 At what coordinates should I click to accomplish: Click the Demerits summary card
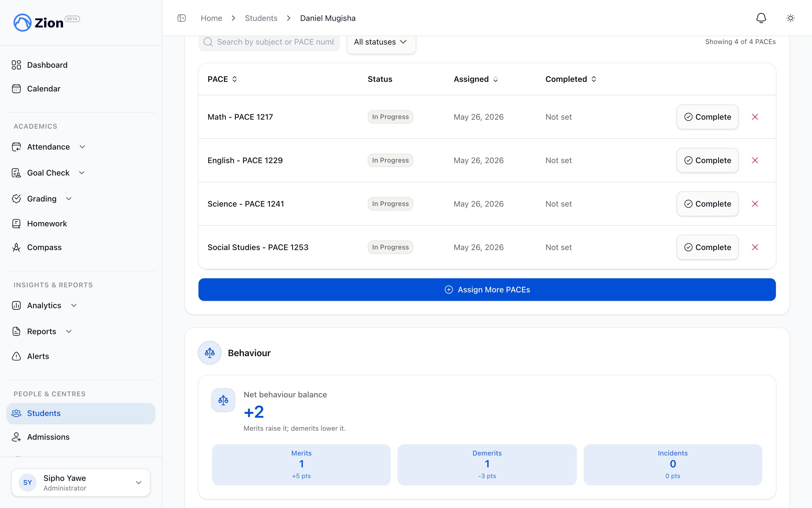487,465
